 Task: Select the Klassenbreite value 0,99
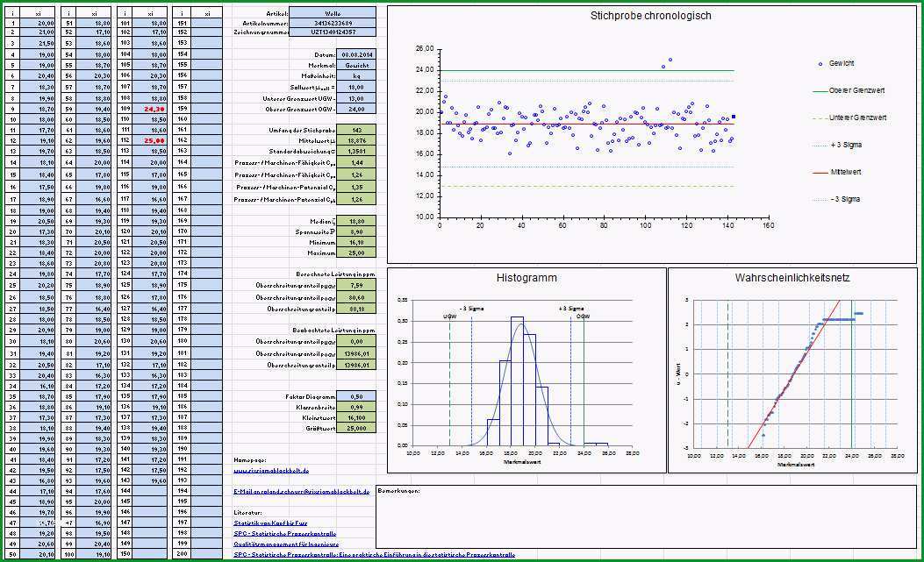(356, 407)
